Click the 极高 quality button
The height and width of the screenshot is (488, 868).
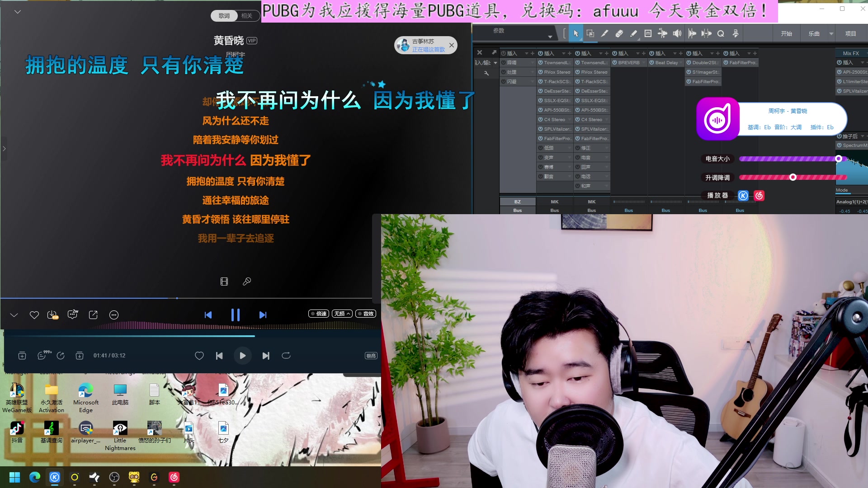tap(371, 356)
